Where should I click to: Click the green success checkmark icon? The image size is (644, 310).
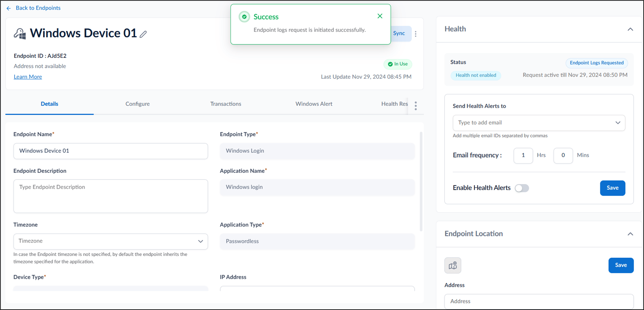[x=244, y=17]
